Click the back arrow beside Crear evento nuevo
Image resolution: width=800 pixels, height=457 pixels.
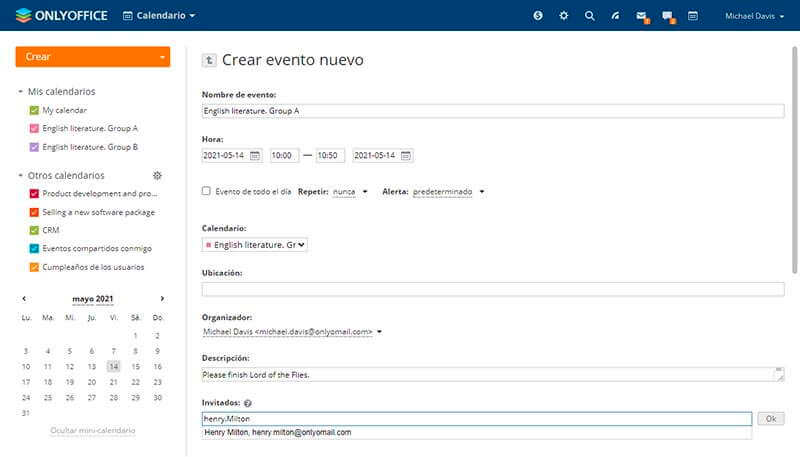tap(209, 60)
